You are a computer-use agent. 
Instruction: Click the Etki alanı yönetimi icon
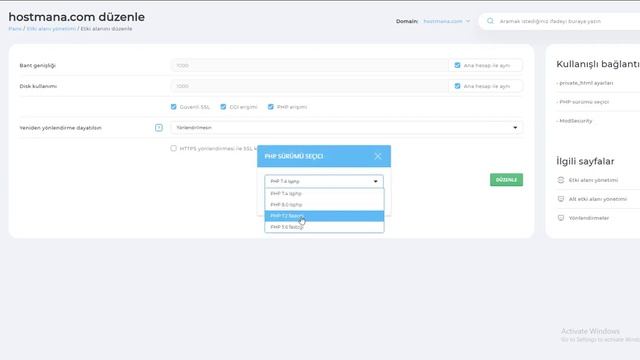pos(561,180)
